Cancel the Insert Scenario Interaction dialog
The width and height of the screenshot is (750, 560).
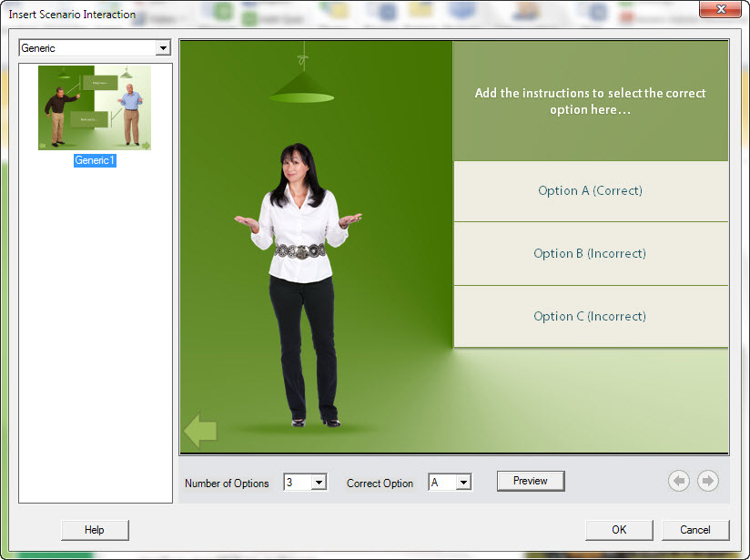pos(695,530)
